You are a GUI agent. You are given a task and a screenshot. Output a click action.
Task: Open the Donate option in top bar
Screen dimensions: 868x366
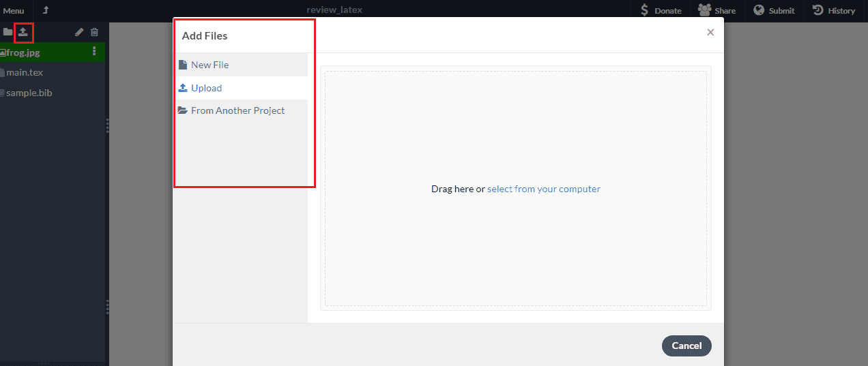click(660, 10)
